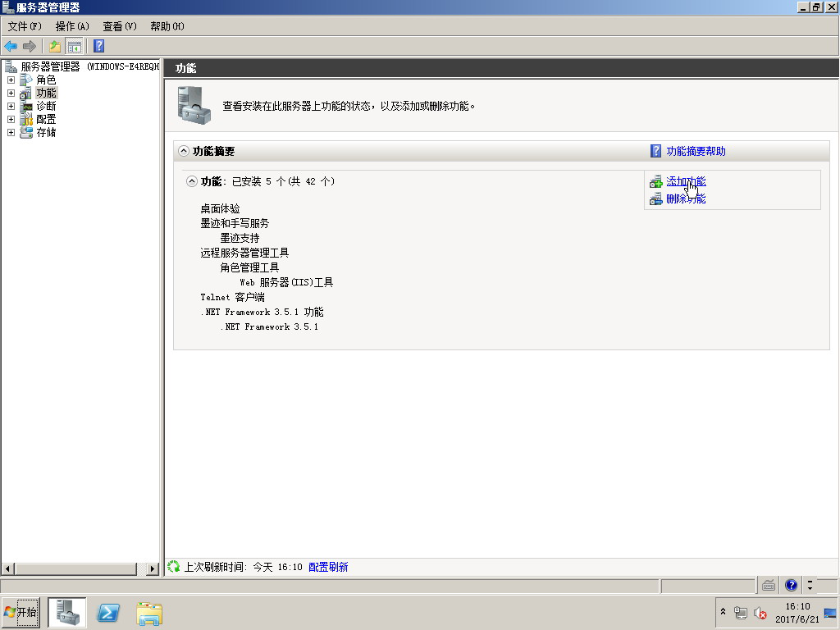Open the file explorer icon on the taskbar
840x630 pixels.
[148, 612]
